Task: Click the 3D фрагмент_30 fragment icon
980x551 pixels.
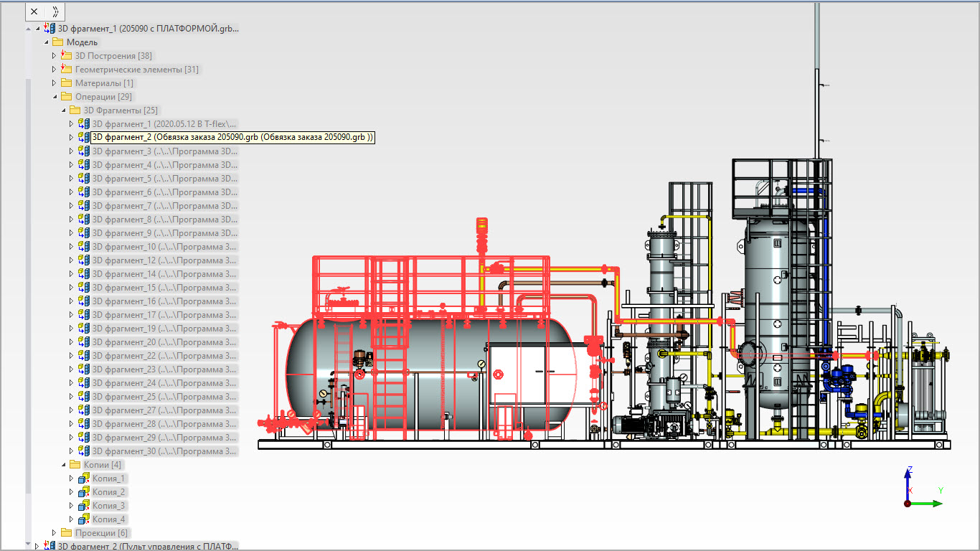Action: coord(84,451)
